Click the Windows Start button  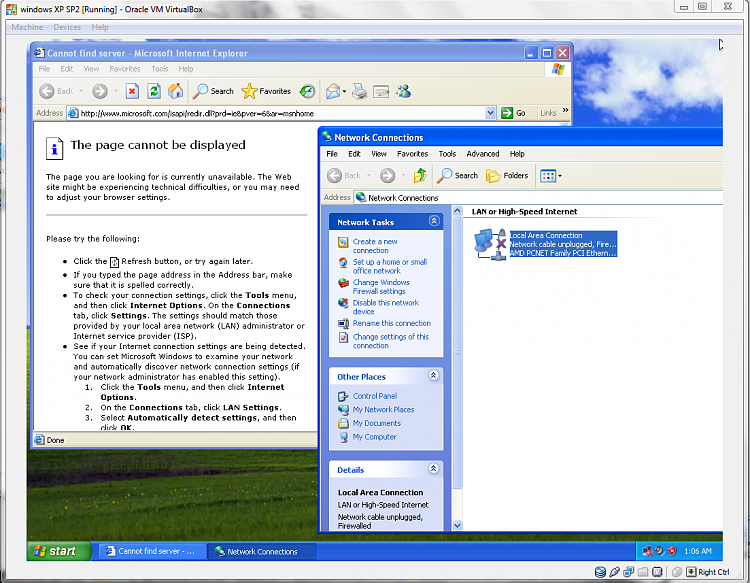click(x=59, y=551)
